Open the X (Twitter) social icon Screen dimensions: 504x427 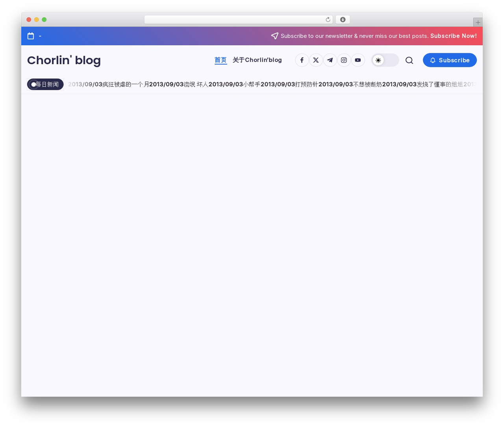[x=316, y=60]
